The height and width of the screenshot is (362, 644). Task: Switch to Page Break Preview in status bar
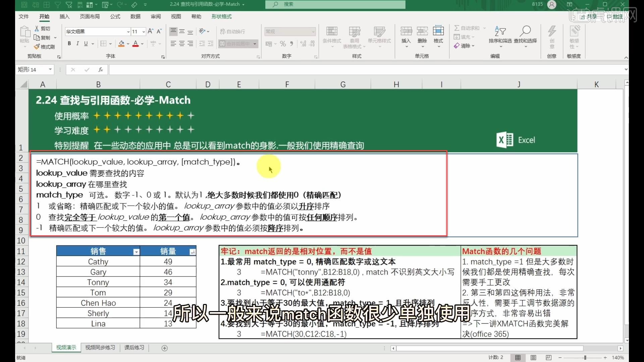549,358
